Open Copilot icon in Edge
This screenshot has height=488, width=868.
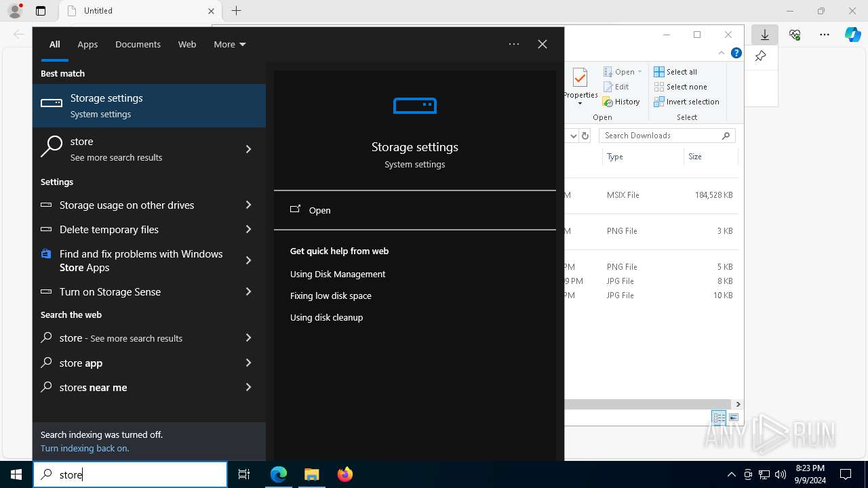(852, 35)
